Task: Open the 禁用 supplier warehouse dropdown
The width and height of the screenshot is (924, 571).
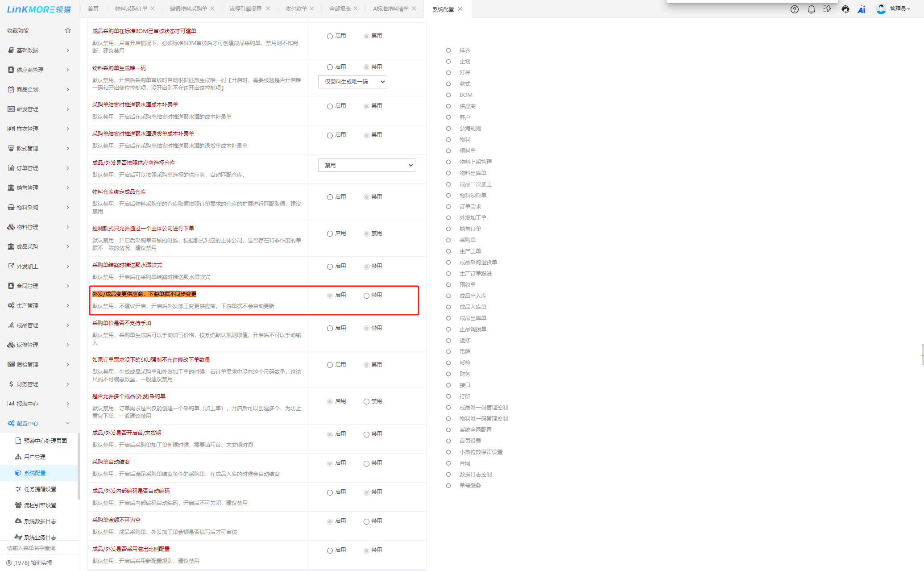Action: 366,165
